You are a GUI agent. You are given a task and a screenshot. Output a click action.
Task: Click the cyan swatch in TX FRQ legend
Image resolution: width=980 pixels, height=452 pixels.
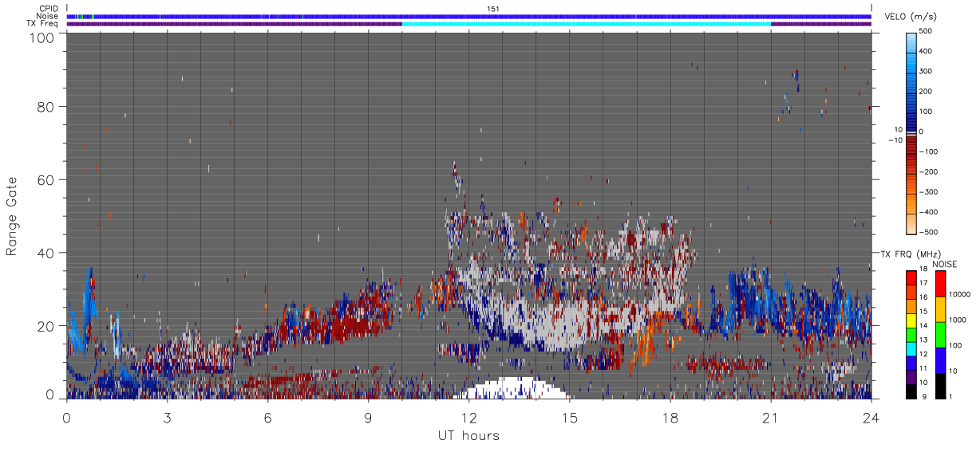click(x=911, y=351)
